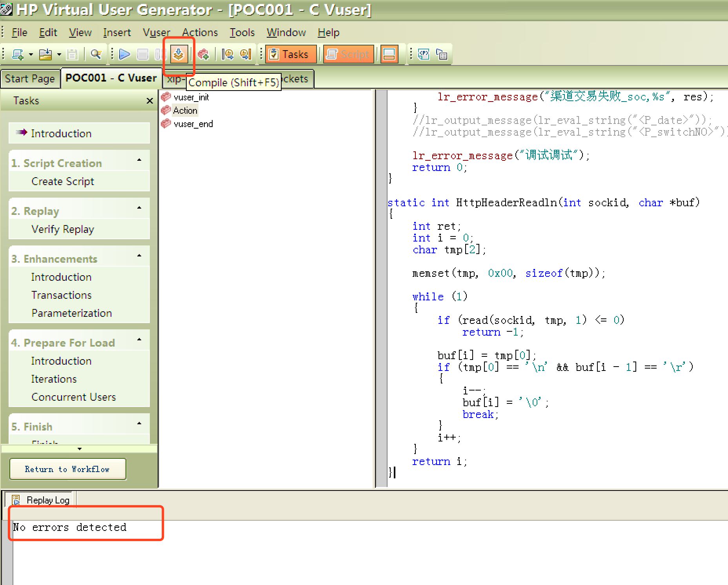The width and height of the screenshot is (728, 585).
Task: Click the magnifier search toolbar icon
Action: tap(96, 54)
